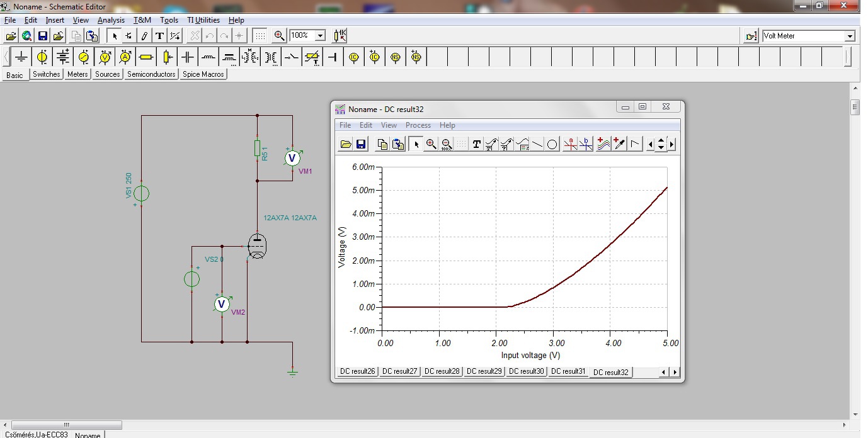Open the Process menu in the result window

[418, 125]
